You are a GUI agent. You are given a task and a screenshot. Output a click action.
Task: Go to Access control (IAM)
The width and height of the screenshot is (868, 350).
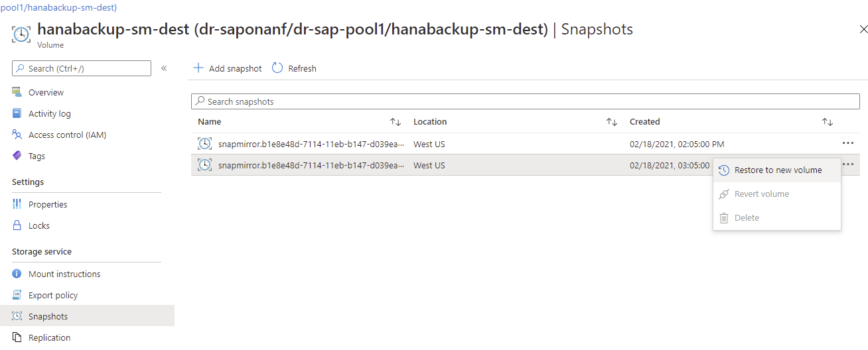(67, 135)
